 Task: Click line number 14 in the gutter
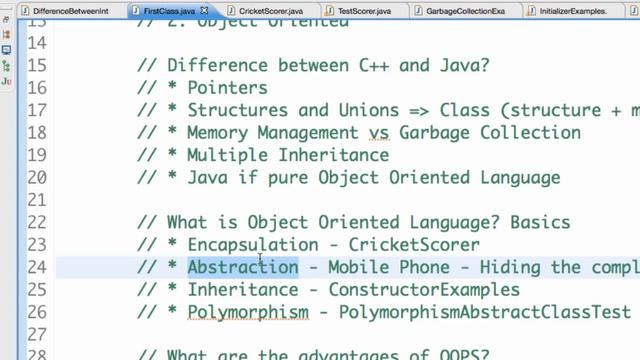(37, 43)
